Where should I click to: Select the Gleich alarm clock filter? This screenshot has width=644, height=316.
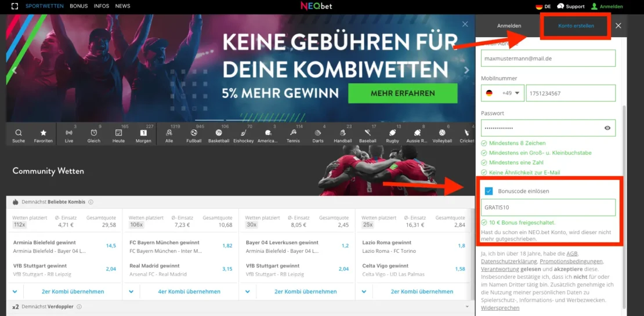(x=93, y=133)
